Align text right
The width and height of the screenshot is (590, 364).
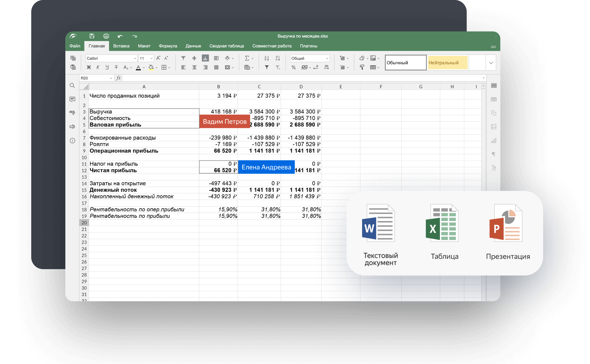[x=205, y=67]
